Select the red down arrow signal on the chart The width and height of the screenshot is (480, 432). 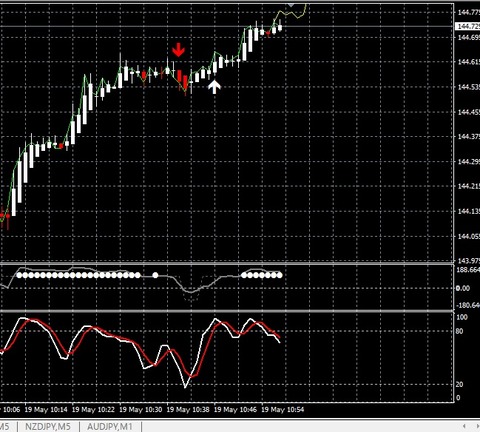point(178,49)
